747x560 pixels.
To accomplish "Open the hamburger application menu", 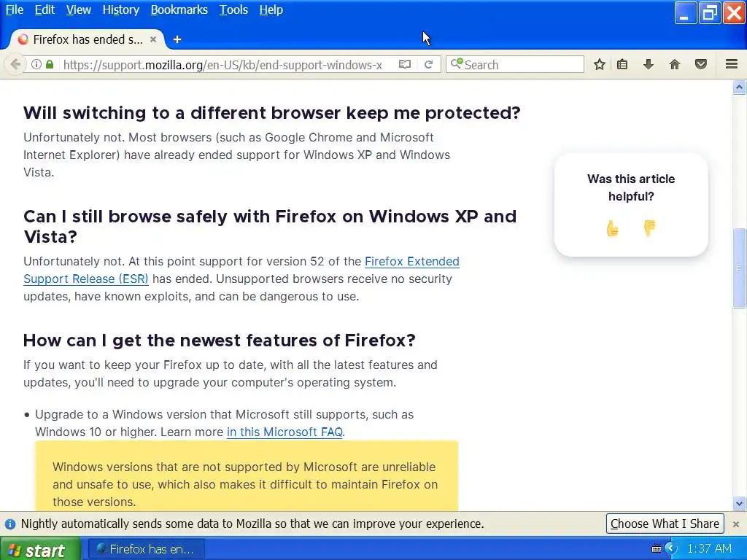I will tap(732, 64).
